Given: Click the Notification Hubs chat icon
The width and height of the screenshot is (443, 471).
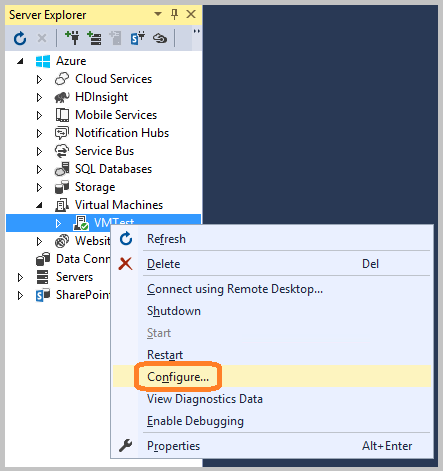Looking at the screenshot, I should (62, 133).
